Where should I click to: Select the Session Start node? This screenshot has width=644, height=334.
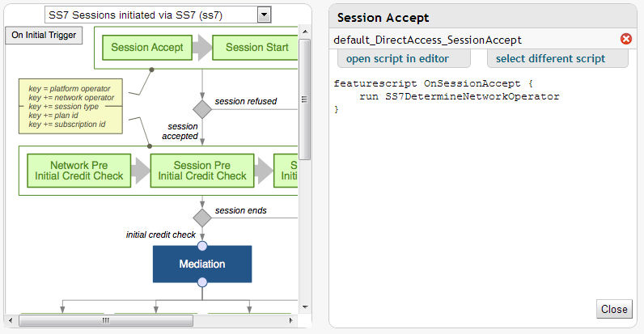coord(256,47)
